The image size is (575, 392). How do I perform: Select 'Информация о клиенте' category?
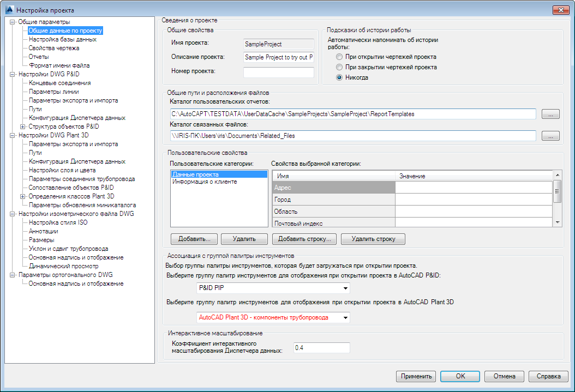tap(205, 182)
